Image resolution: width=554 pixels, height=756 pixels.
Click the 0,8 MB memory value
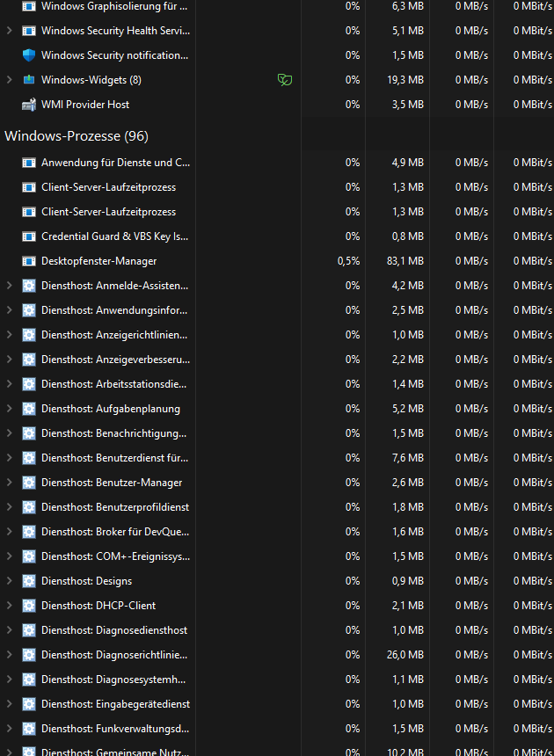pyautogui.click(x=408, y=236)
